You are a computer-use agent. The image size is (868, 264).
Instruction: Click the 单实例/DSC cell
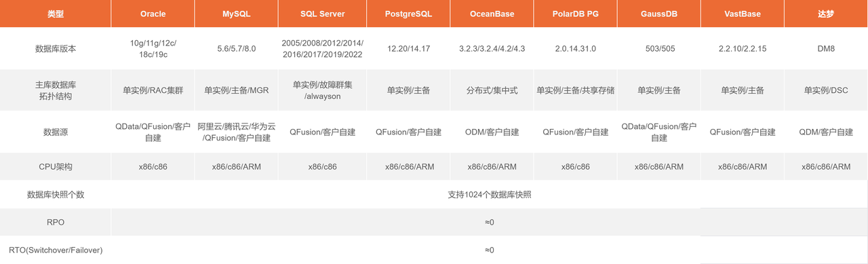coord(826,90)
